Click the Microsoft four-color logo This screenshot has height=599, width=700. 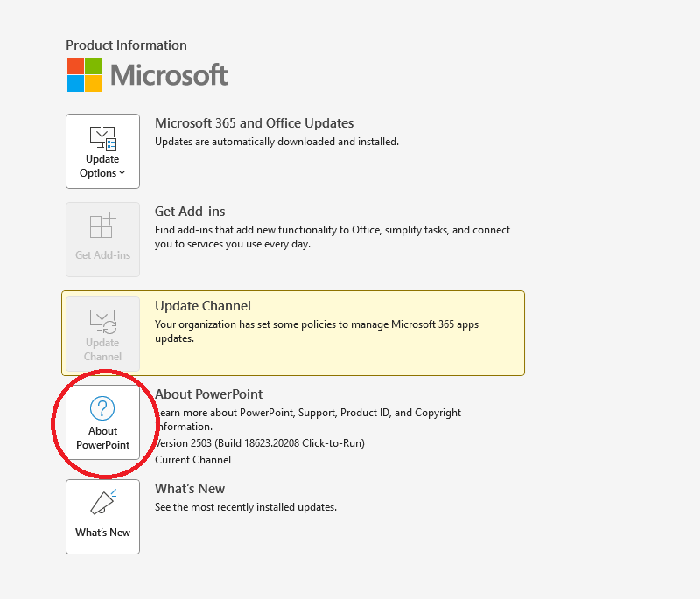pyautogui.click(x=84, y=74)
